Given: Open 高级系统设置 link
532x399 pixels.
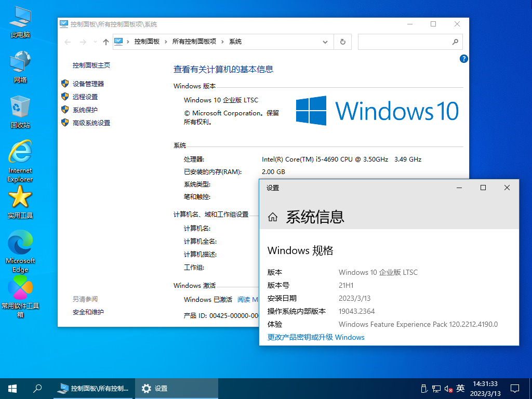Looking at the screenshot, I should [x=91, y=123].
